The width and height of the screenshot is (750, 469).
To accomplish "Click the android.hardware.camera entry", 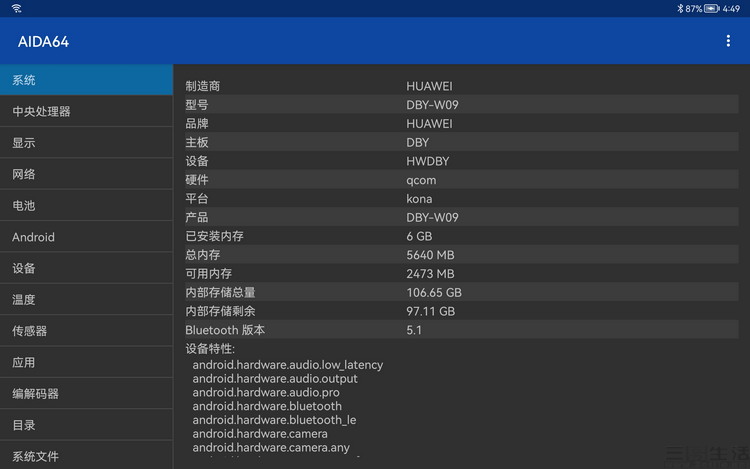I will pyautogui.click(x=260, y=434).
